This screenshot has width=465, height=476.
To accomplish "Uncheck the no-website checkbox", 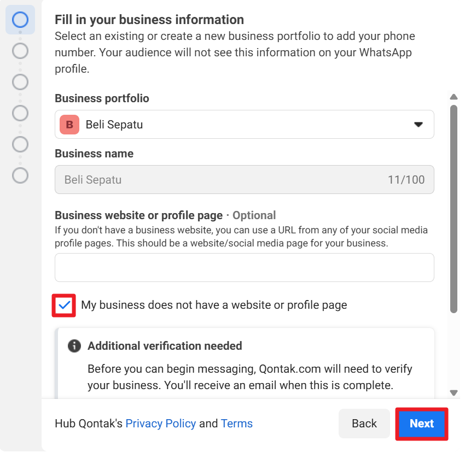I will (65, 305).
